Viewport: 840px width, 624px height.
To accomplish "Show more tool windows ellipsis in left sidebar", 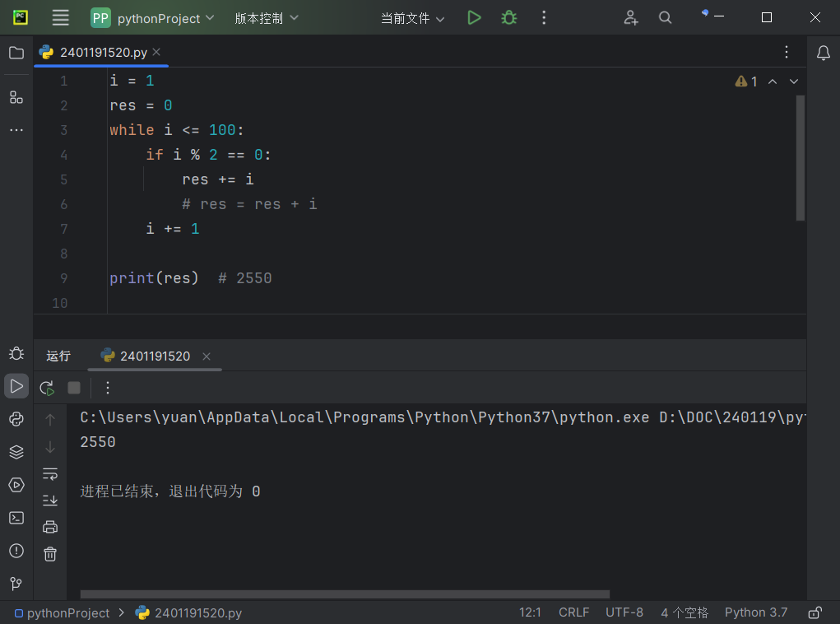I will [x=16, y=130].
